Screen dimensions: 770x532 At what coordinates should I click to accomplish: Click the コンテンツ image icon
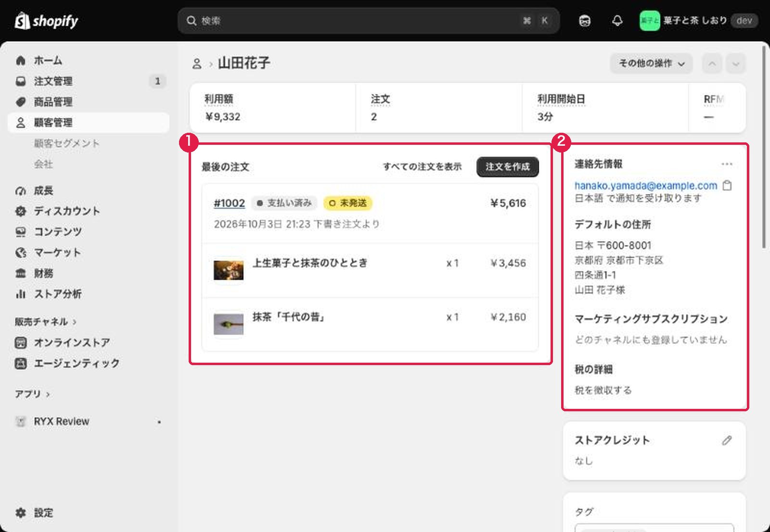pos(21,232)
